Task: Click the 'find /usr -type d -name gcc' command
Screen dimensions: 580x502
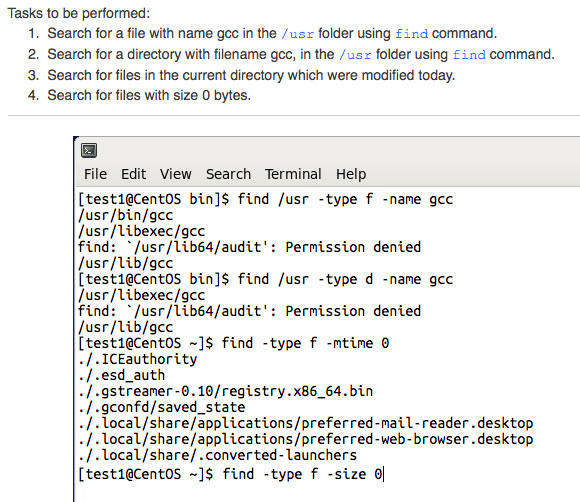Action: point(345,279)
